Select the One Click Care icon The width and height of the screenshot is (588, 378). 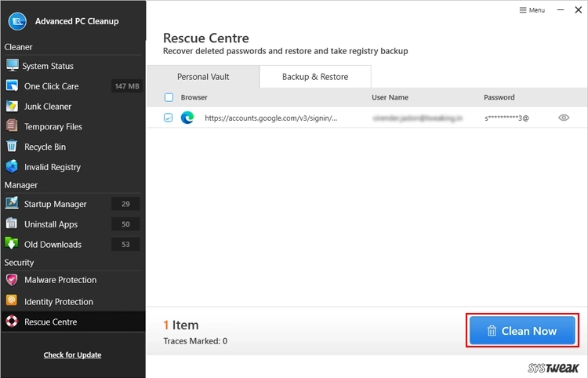coord(12,86)
